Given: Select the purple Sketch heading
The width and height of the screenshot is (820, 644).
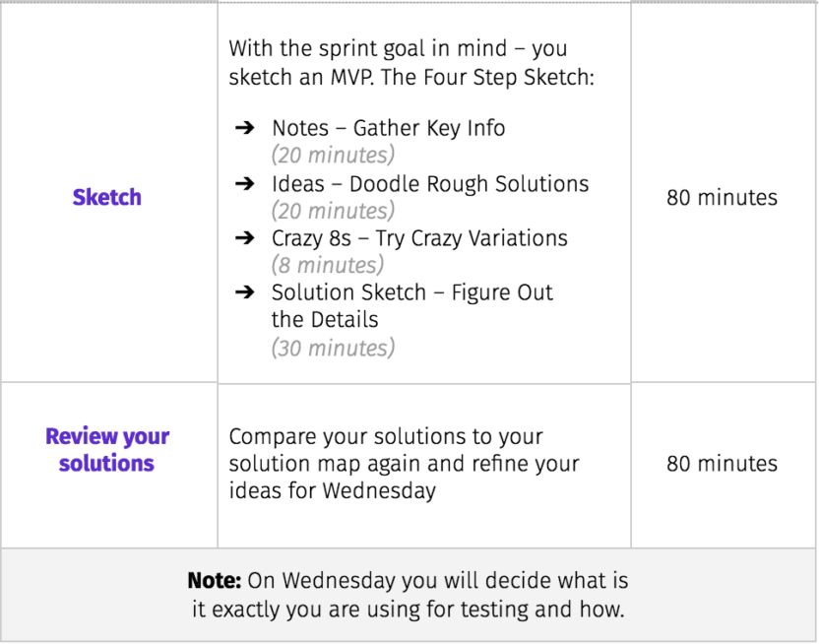Looking at the screenshot, I should click(x=106, y=197).
